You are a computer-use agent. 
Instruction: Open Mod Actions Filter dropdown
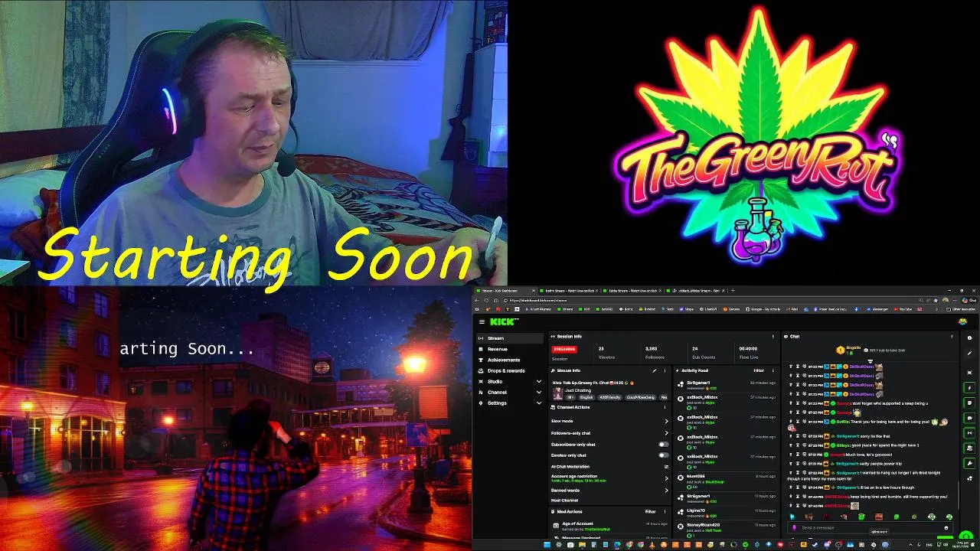tap(650, 512)
